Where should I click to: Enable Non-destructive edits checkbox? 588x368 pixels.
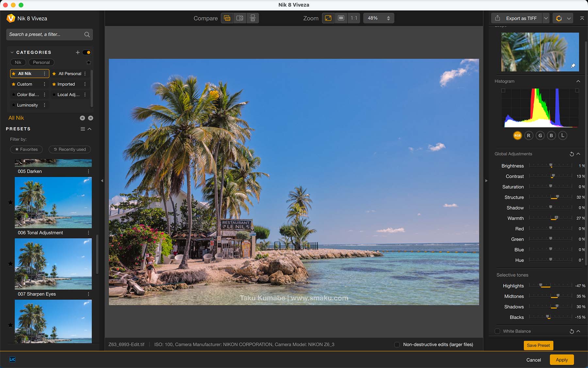pos(397,345)
